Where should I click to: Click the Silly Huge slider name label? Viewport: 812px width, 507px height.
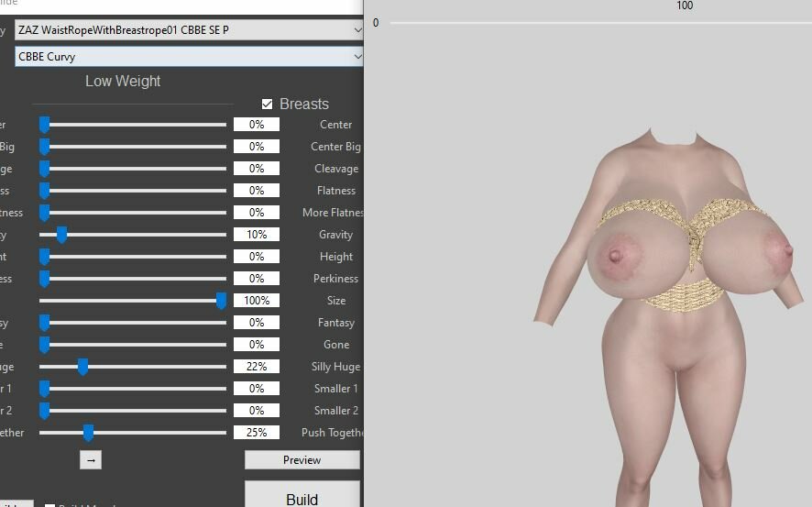tap(335, 367)
